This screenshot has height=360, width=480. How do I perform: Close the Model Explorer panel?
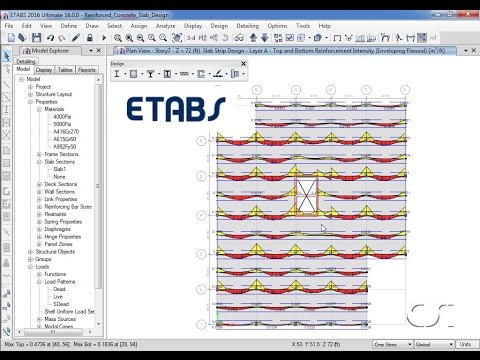pos(99,50)
